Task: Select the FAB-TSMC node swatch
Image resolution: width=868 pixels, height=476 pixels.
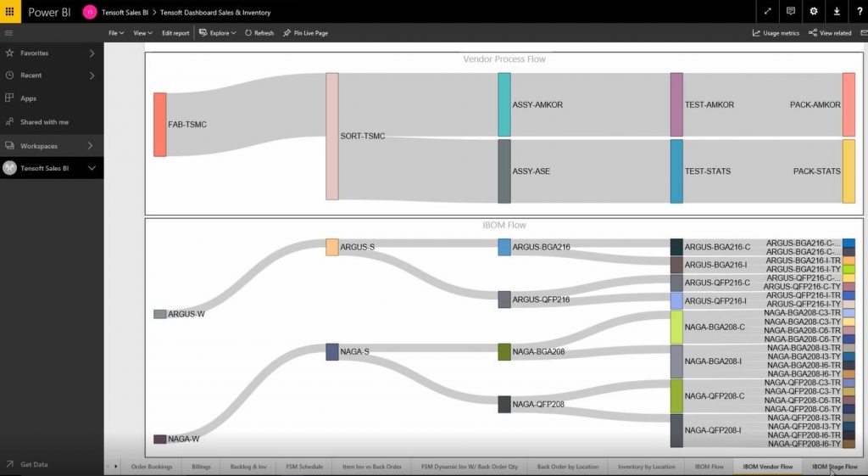Action: [x=160, y=124]
